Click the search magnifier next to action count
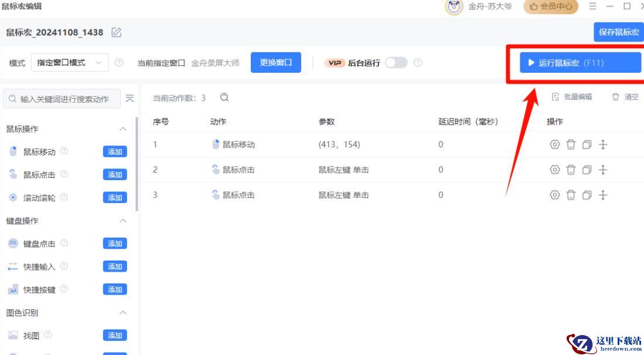Viewport: 644px width, 355px height. [x=224, y=98]
